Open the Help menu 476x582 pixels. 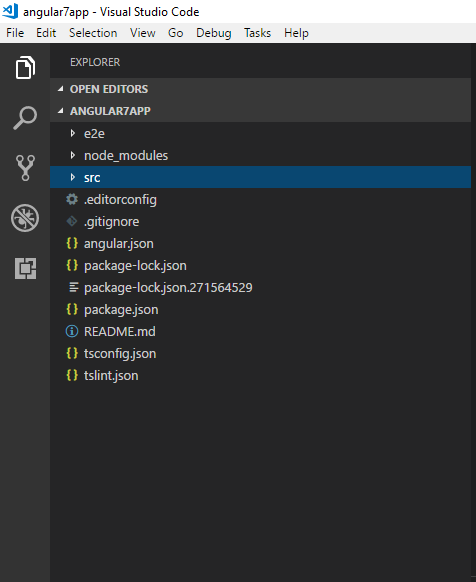point(296,33)
